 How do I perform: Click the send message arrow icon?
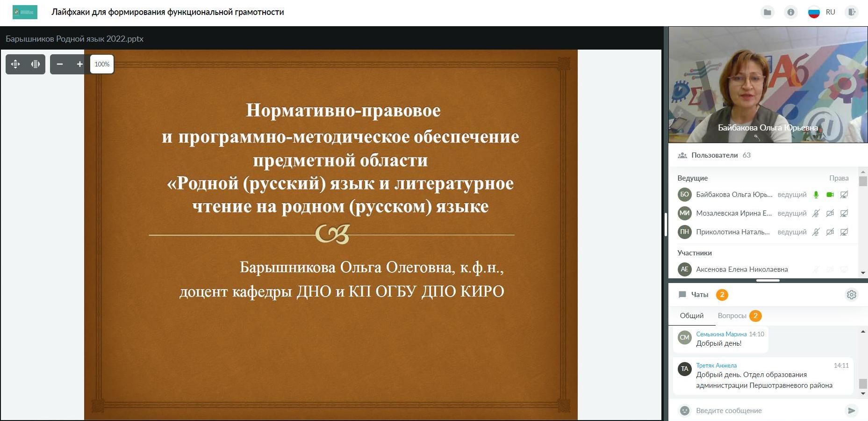(851, 411)
